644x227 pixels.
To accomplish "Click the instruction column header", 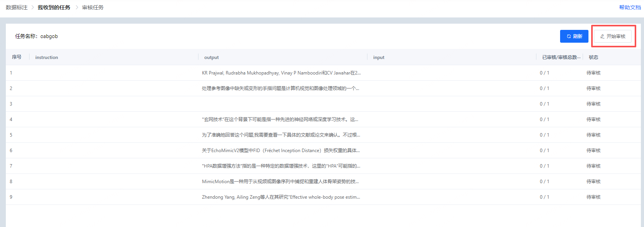I will [47, 57].
